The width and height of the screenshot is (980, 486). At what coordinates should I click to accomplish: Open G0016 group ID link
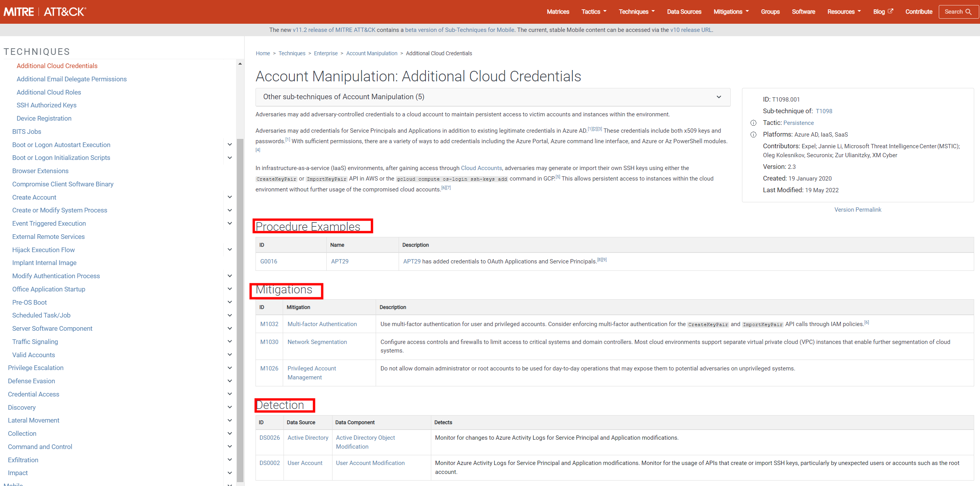click(269, 261)
